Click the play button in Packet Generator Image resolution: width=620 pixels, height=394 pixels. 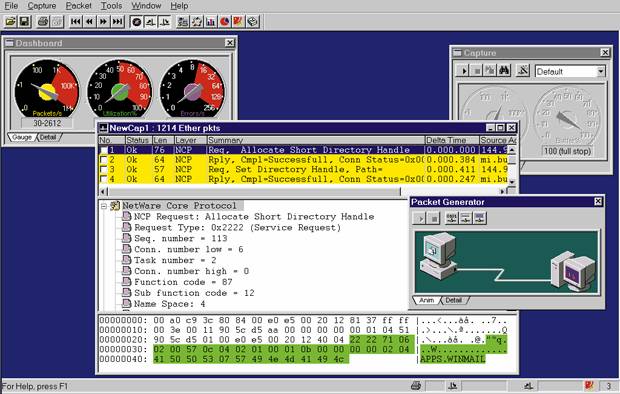pyautogui.click(x=420, y=218)
